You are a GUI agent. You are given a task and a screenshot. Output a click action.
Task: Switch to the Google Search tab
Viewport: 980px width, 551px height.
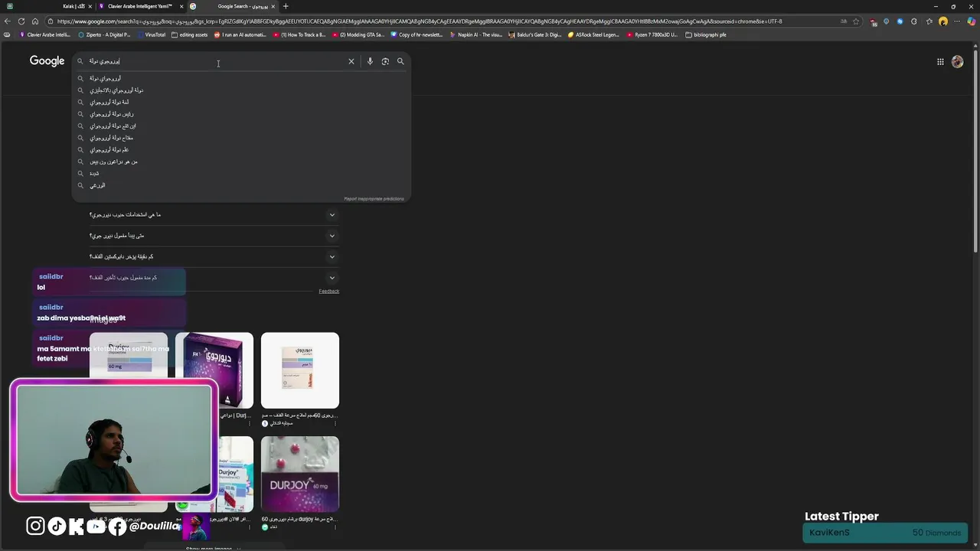pyautogui.click(x=233, y=6)
